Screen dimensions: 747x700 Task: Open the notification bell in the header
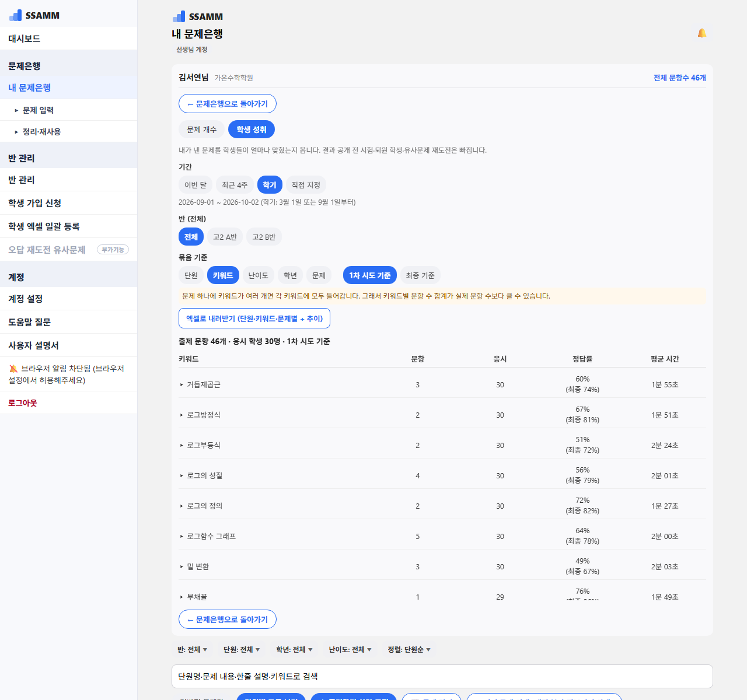pyautogui.click(x=702, y=33)
